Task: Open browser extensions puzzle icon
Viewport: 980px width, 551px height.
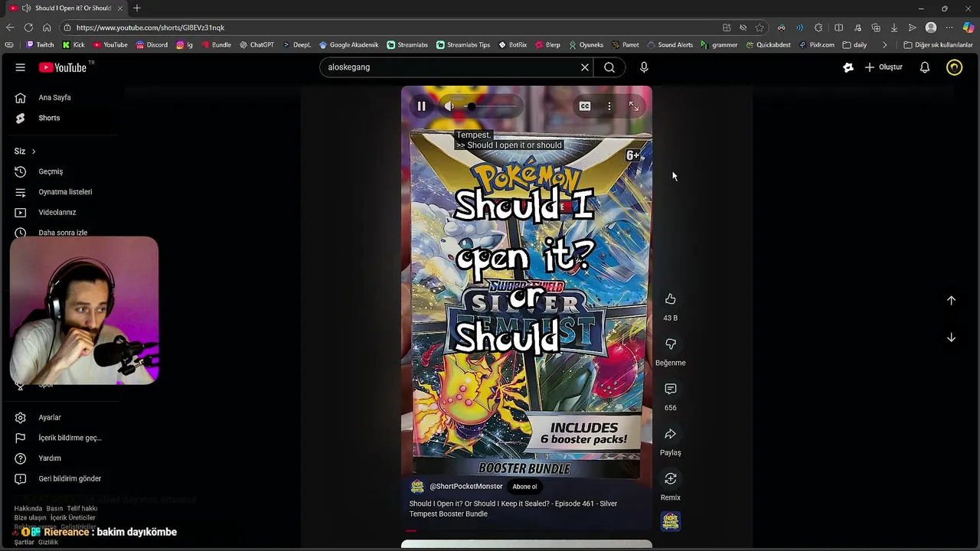Action: pyautogui.click(x=818, y=28)
